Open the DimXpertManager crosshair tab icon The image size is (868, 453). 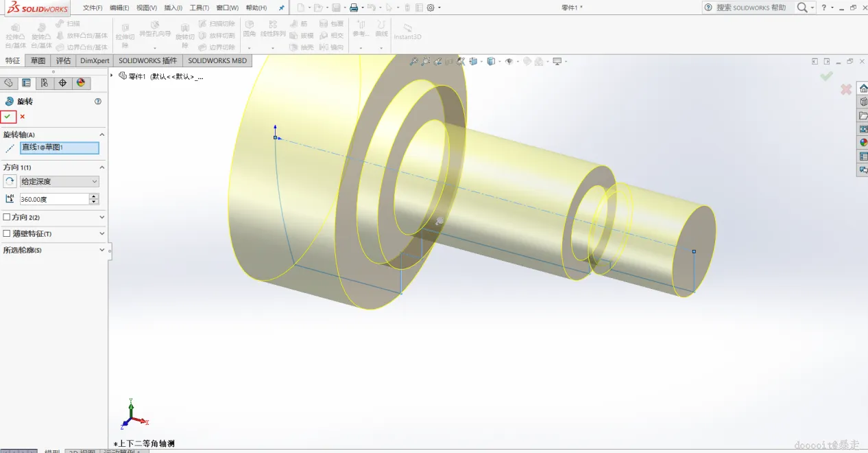(62, 83)
